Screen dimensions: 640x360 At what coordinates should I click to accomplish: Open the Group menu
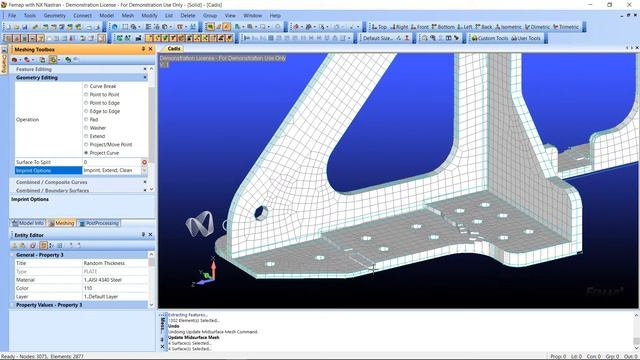(210, 16)
